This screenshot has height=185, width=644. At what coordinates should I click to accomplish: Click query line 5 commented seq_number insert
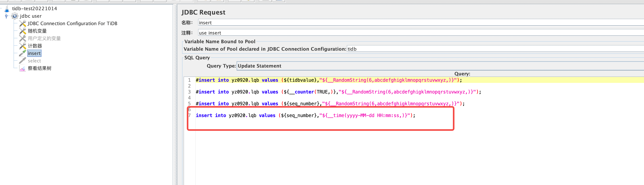(330, 104)
